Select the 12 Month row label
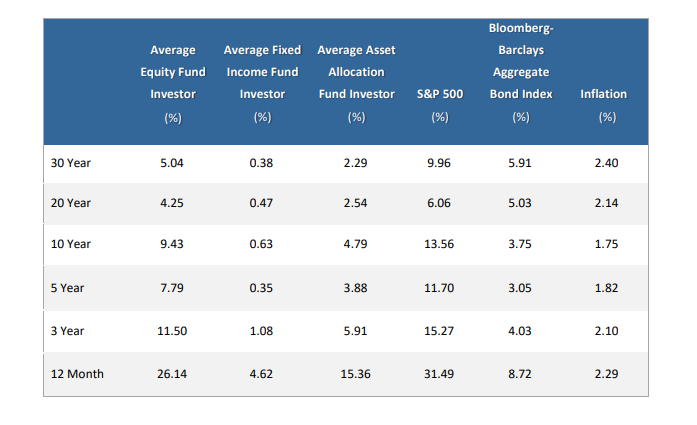697x425 pixels. click(76, 374)
